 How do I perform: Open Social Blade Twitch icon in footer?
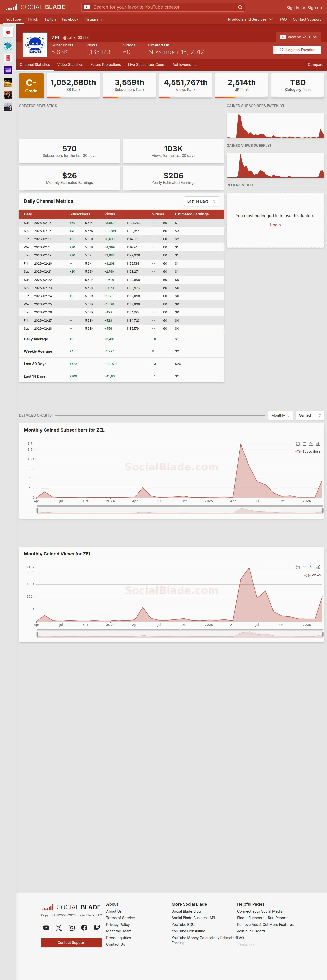(97, 928)
